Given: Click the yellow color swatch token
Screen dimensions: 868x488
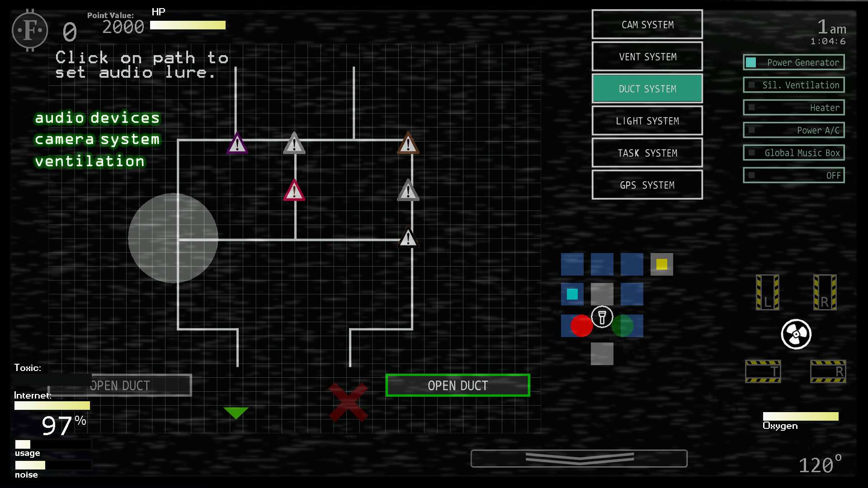Looking at the screenshot, I should tap(661, 264).
